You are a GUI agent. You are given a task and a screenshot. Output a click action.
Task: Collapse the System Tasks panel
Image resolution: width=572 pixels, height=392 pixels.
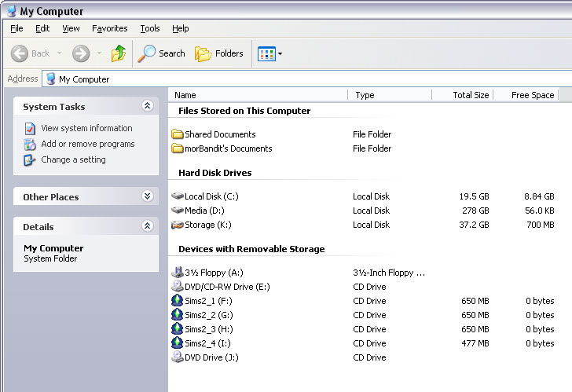point(147,106)
